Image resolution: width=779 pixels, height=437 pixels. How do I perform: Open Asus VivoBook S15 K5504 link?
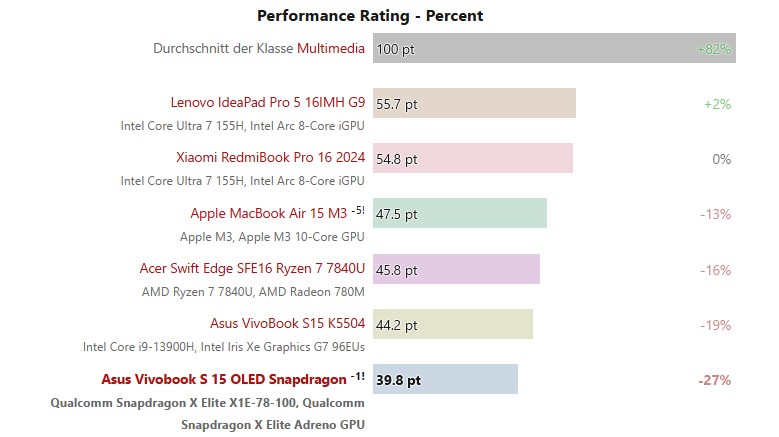click(287, 324)
